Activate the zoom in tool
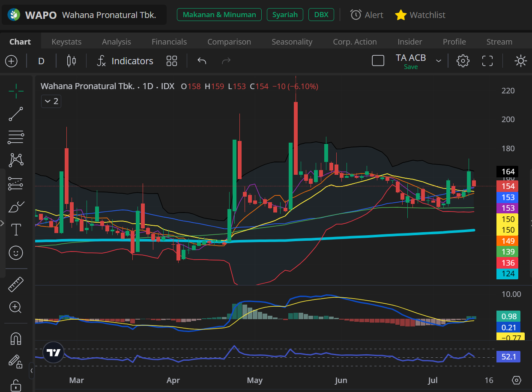Viewport: 532px width, 392px height. coord(16,307)
